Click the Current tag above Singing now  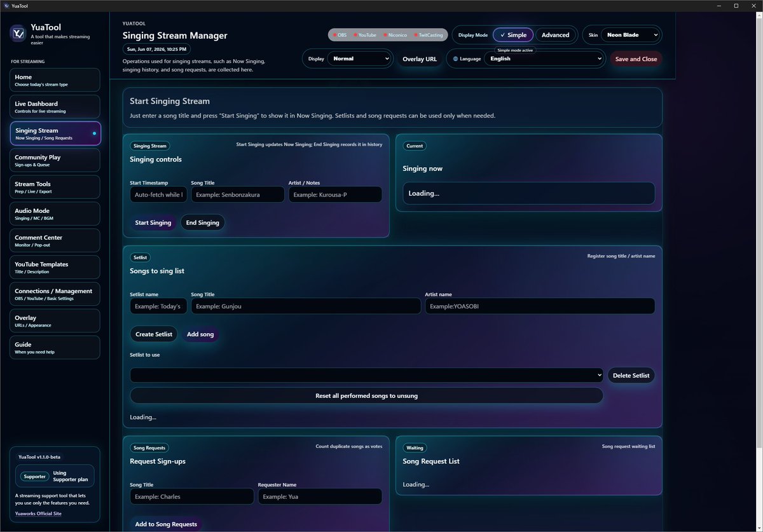[x=414, y=146]
